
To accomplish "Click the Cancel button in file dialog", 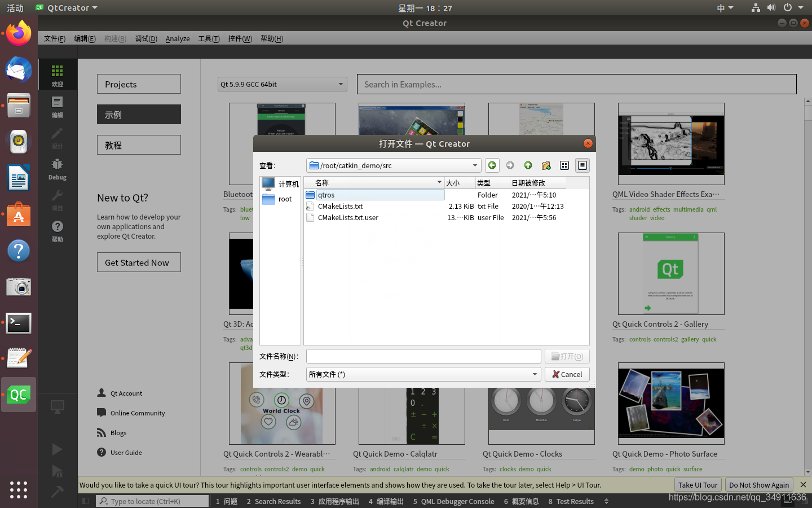I will 567,374.
